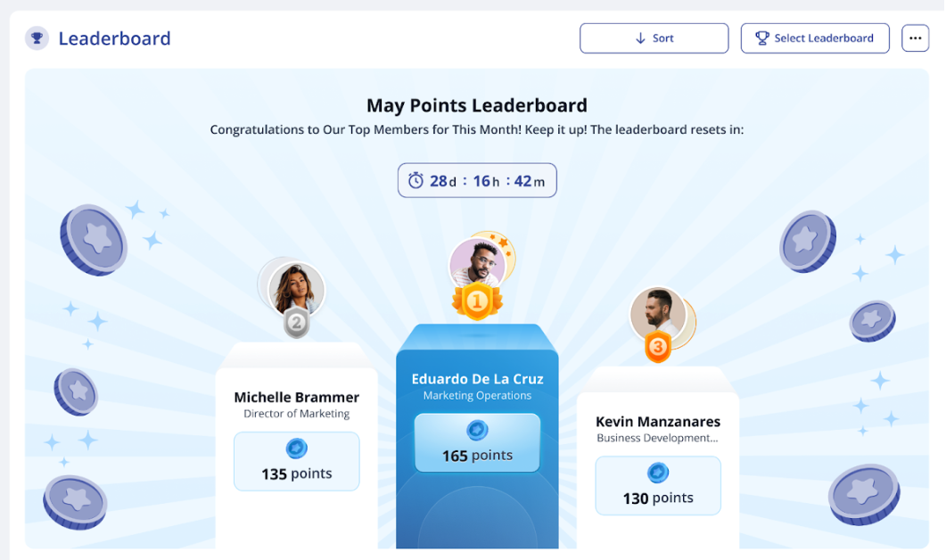Click the coin icon above 135 points
Viewport: 946px width, 560px height.
click(296, 449)
